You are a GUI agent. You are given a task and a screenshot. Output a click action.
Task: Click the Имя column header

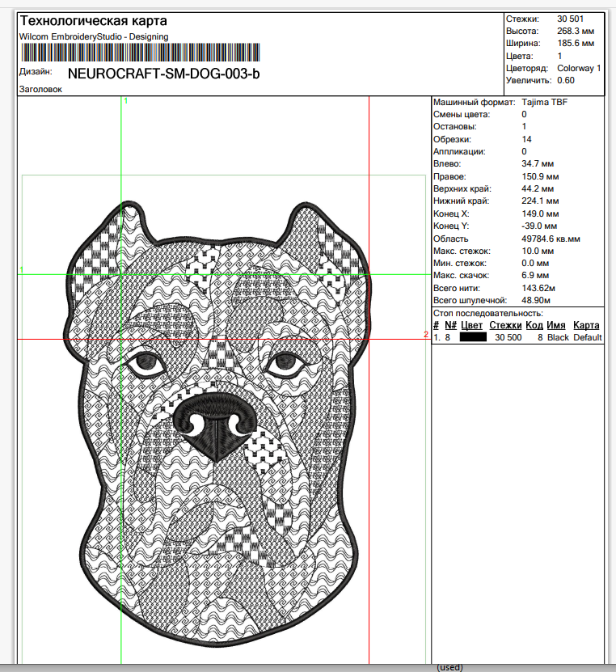555,325
